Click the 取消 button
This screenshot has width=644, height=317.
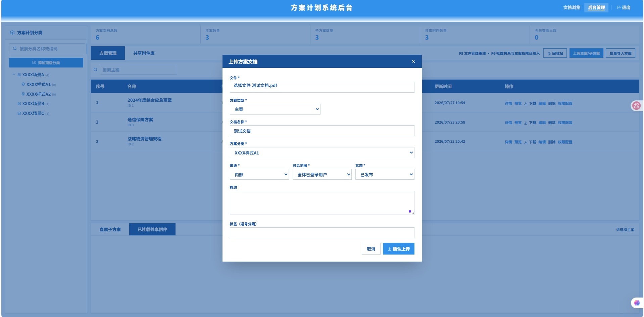371,249
